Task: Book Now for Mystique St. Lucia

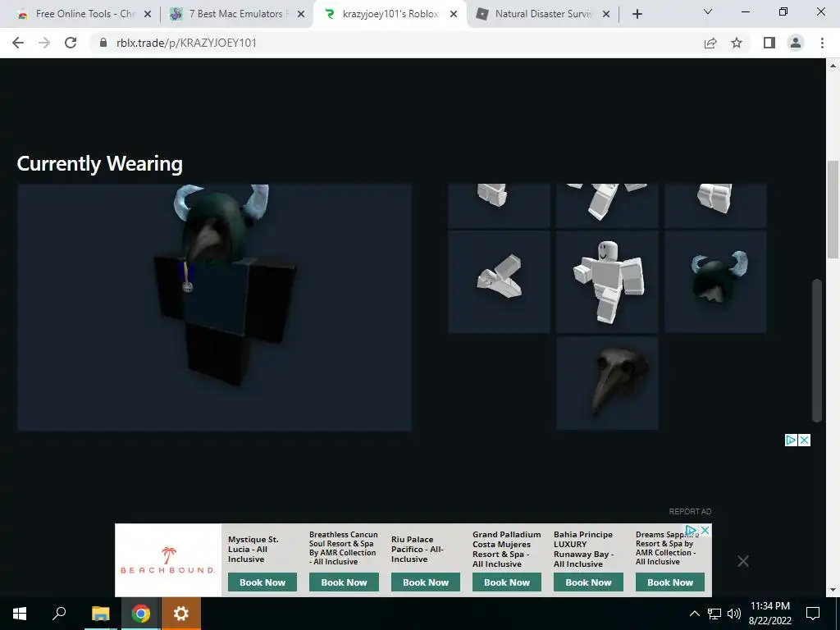Action: [262, 582]
